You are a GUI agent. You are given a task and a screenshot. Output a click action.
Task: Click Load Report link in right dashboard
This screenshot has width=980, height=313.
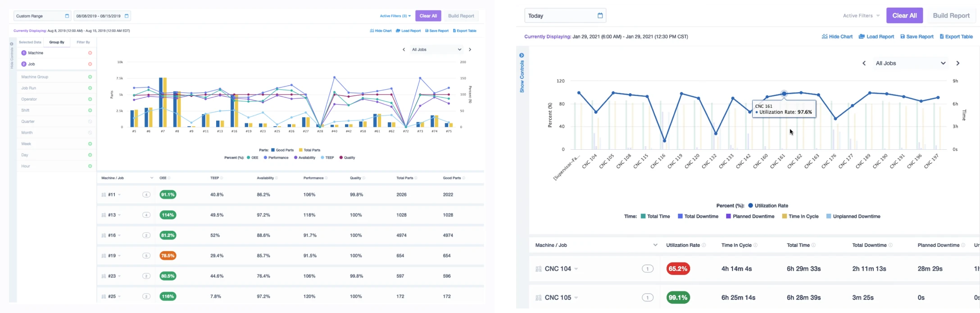[x=876, y=37]
